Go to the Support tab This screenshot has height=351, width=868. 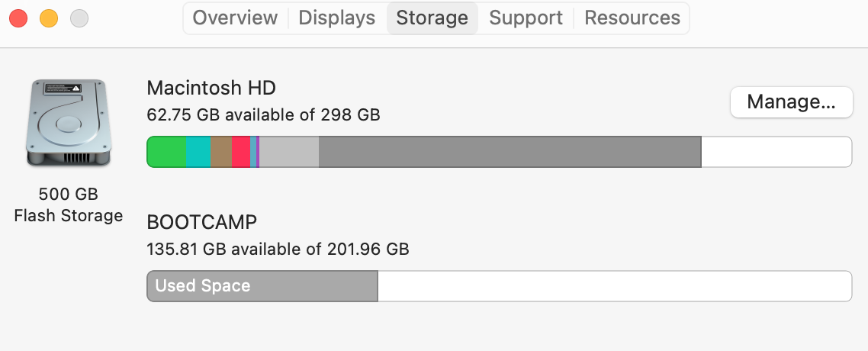(526, 18)
